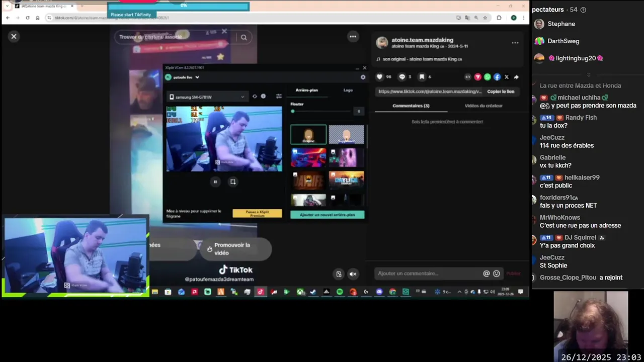
Task: Bookmark the video with favorites icon
Action: 422,77
